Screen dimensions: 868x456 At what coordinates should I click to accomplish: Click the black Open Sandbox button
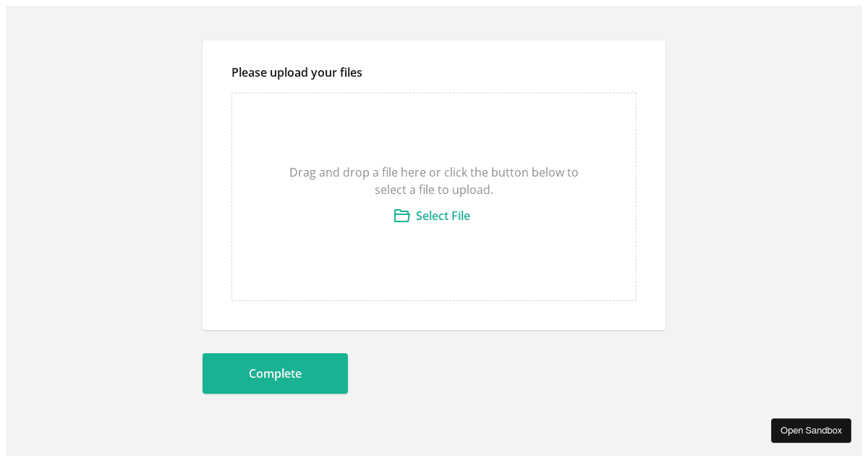[x=811, y=431]
